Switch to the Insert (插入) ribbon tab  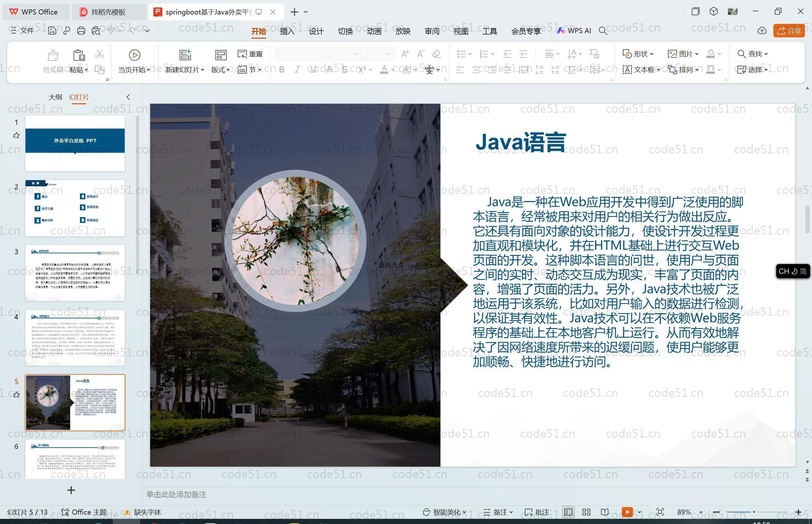(287, 31)
